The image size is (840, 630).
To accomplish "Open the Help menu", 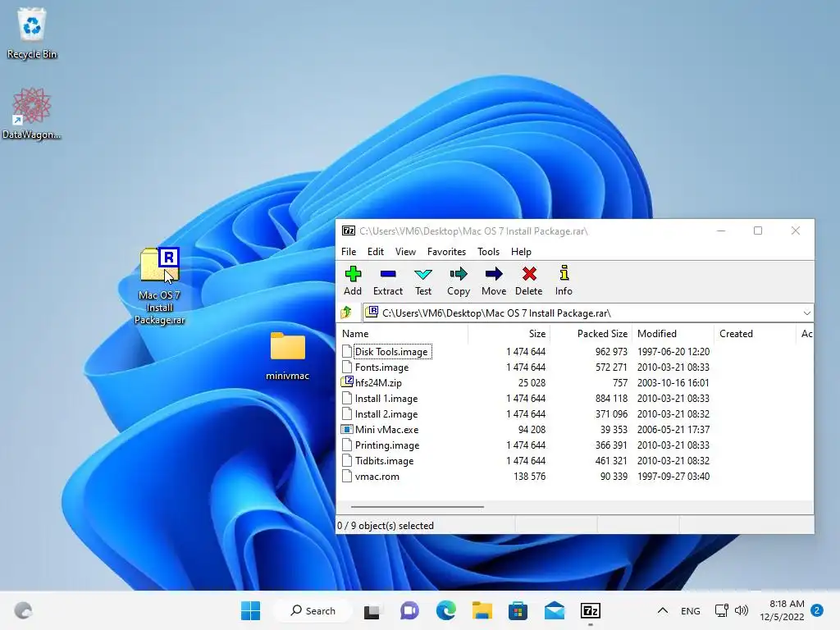I will tap(521, 251).
